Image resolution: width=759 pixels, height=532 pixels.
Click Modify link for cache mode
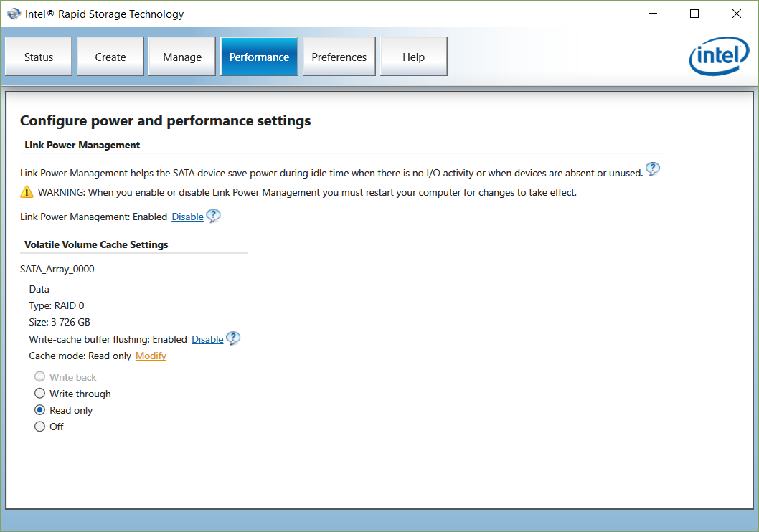pyautogui.click(x=151, y=356)
